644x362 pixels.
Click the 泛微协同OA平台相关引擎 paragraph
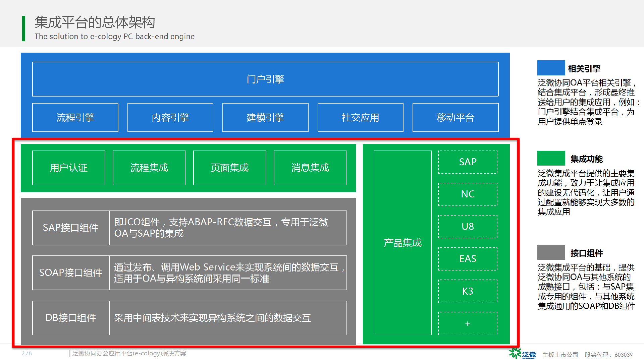click(x=589, y=102)
